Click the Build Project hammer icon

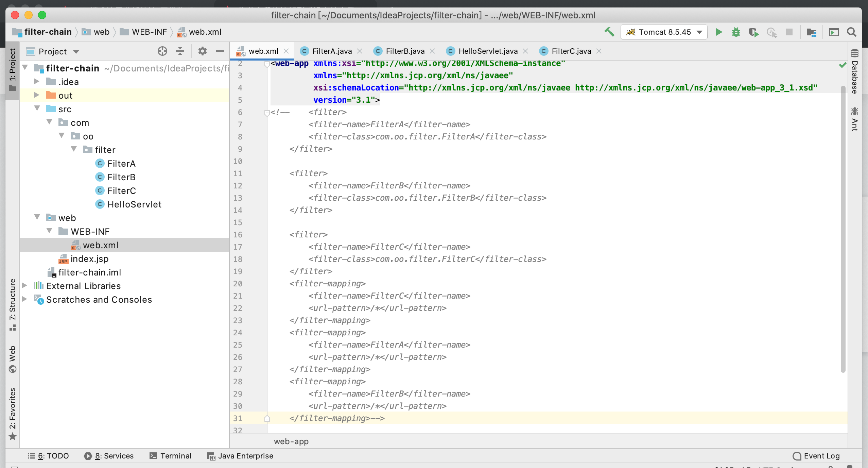pos(609,32)
